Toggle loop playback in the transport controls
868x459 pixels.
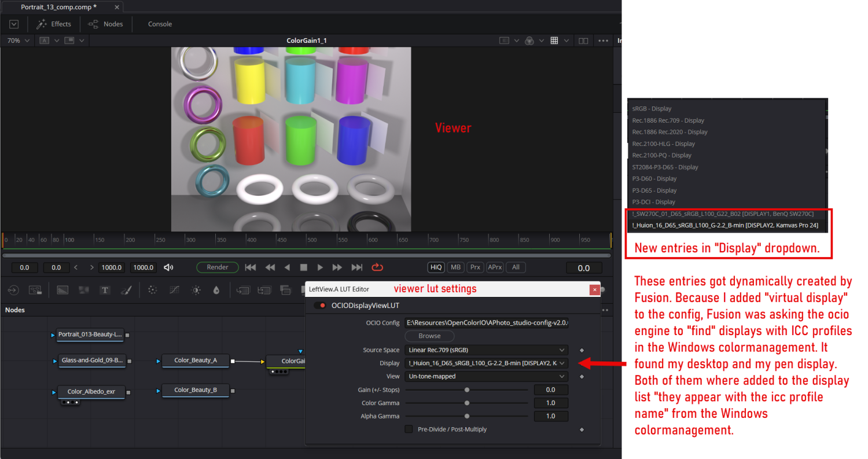pyautogui.click(x=378, y=267)
